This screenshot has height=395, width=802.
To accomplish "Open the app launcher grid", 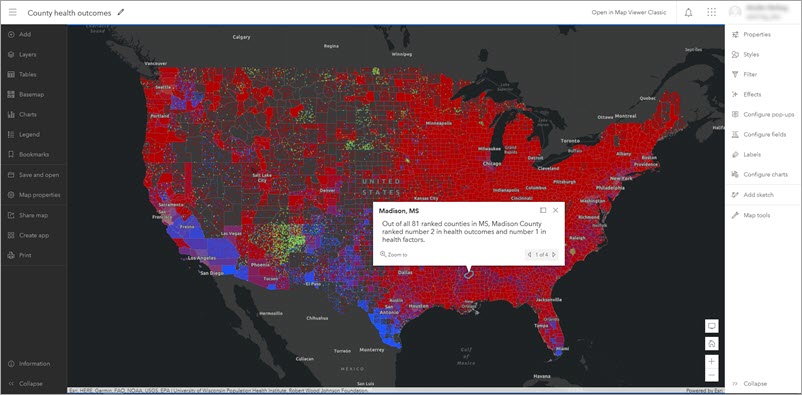I will coord(711,12).
